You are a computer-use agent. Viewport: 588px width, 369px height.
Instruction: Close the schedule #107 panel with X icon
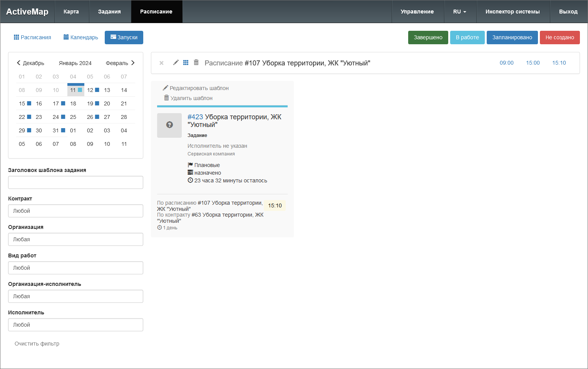162,63
